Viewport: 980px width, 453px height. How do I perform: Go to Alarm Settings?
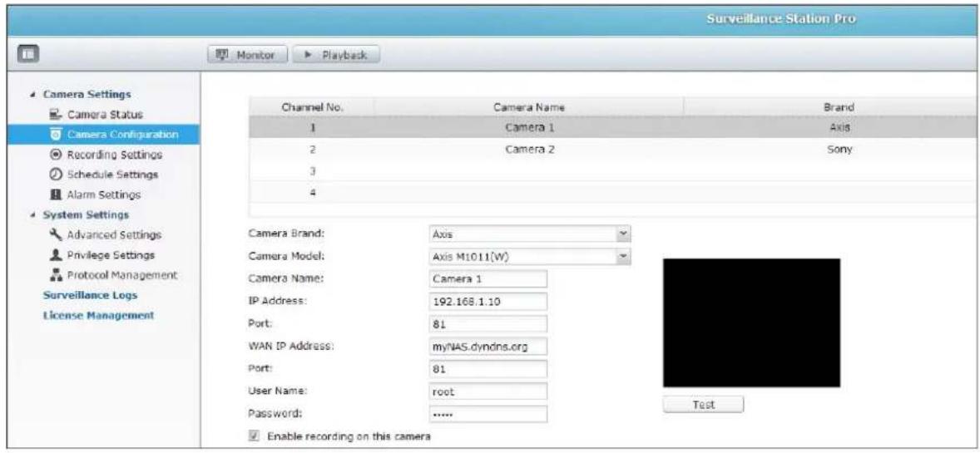click(x=103, y=194)
